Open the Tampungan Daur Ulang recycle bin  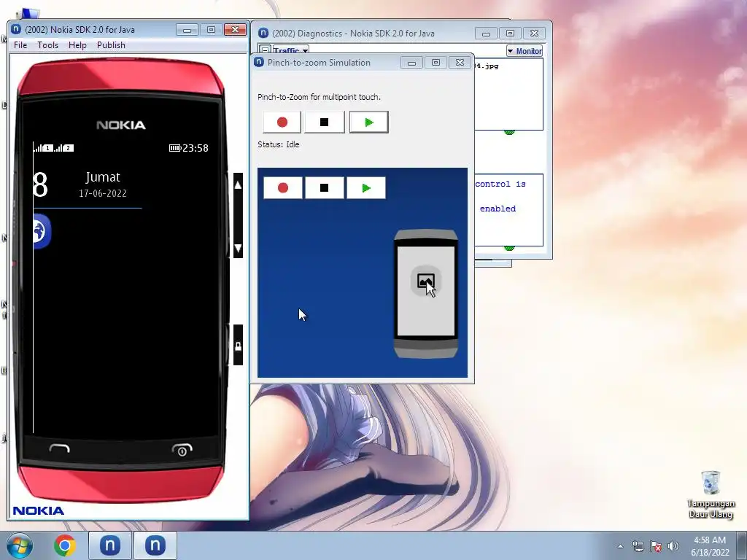(x=711, y=494)
